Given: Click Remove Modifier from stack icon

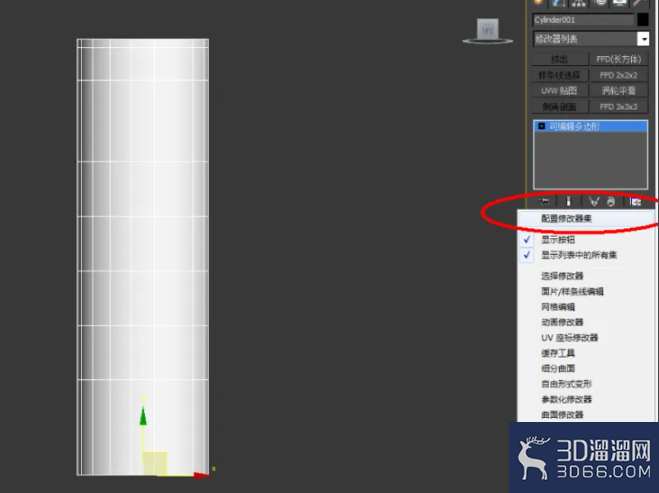Looking at the screenshot, I should click(x=611, y=202).
